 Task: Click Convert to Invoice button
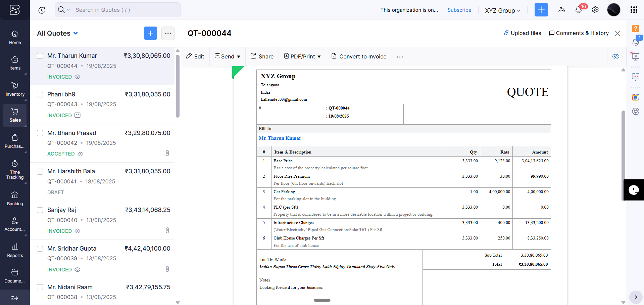359,56
